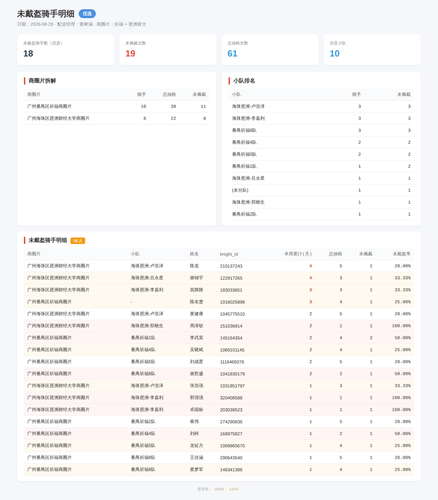Click knight_id 320408588
Screen dimensions: 438x500
[x=231, y=398]
